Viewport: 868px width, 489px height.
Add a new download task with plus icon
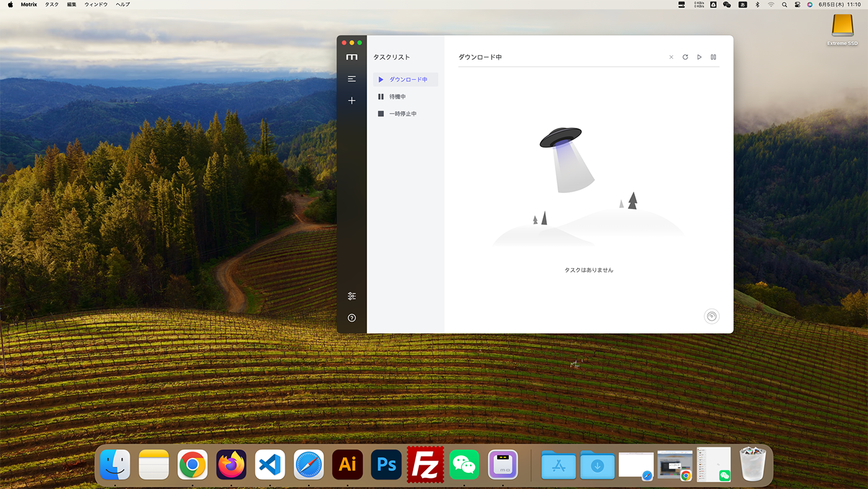[352, 100]
